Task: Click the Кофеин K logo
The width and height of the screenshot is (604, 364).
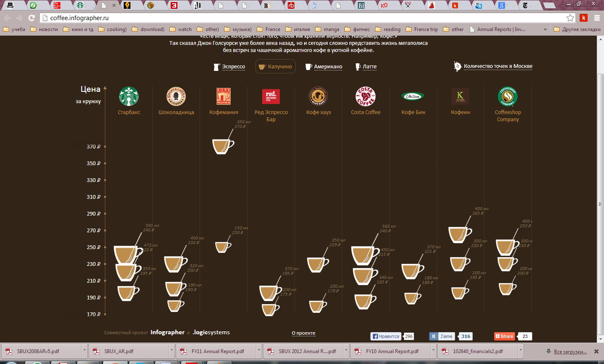Action: coord(460,96)
